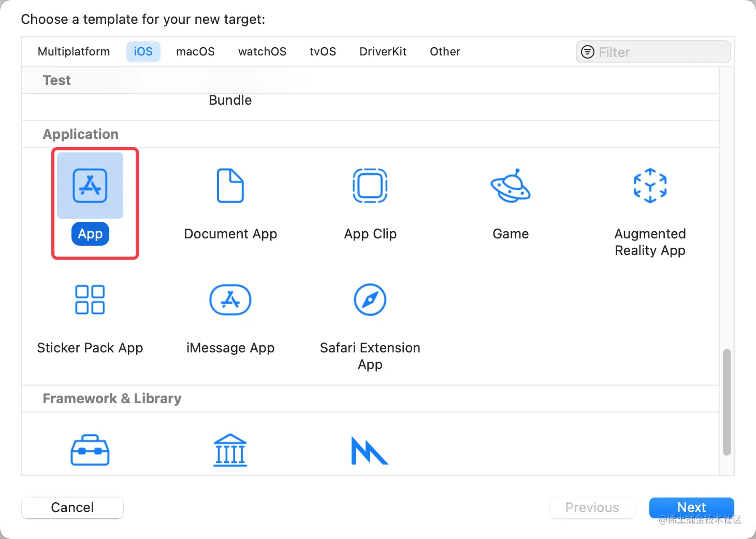The image size is (756, 539).
Task: Click the Sticker Pack App label
Action: tap(90, 348)
